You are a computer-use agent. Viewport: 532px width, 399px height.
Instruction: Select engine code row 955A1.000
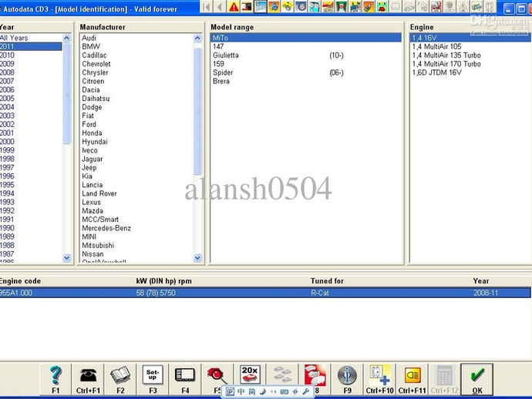tap(265, 293)
